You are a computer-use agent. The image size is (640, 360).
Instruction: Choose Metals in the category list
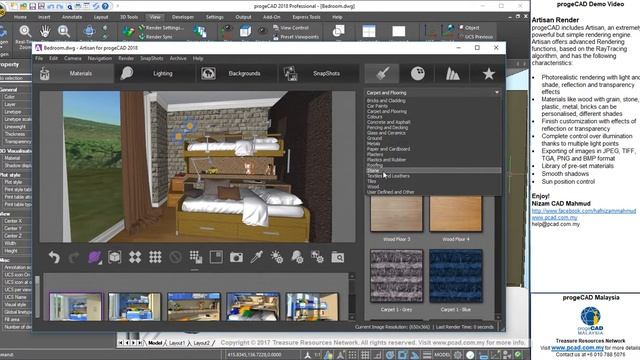[x=373, y=144]
